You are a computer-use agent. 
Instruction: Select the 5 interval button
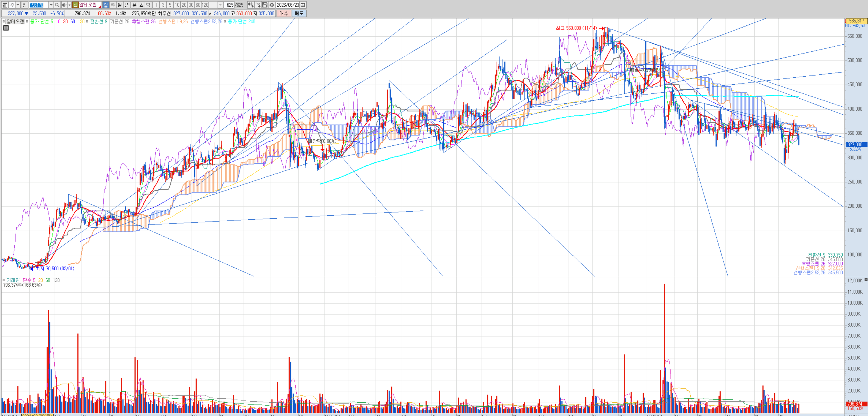pos(170,5)
